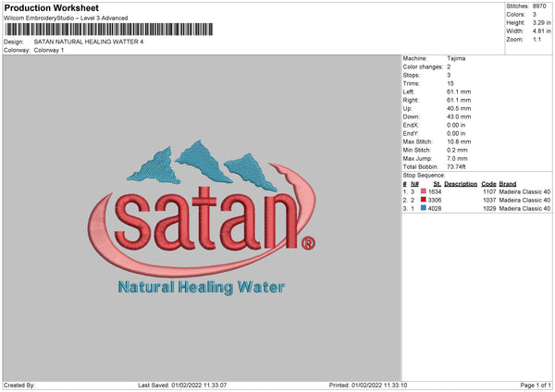Select the design name 'SATAN NATURAL HEALING WATTER 4'
555x392 pixels.
89,42
